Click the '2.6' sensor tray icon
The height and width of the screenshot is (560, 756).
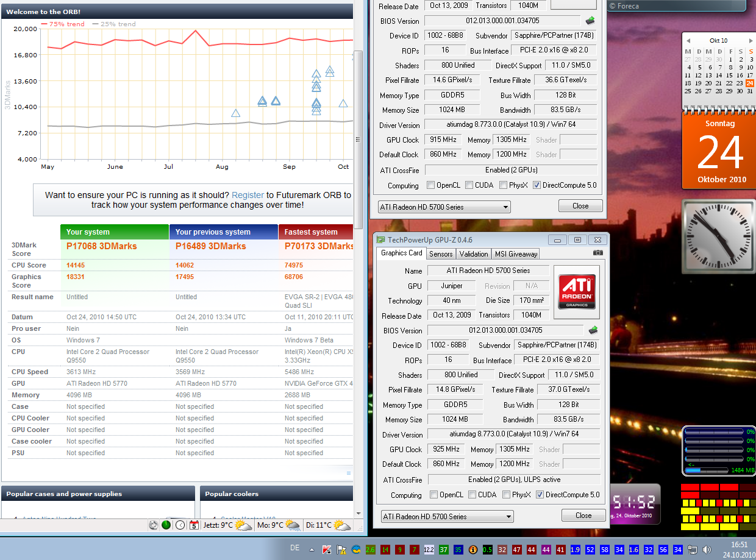click(370, 550)
